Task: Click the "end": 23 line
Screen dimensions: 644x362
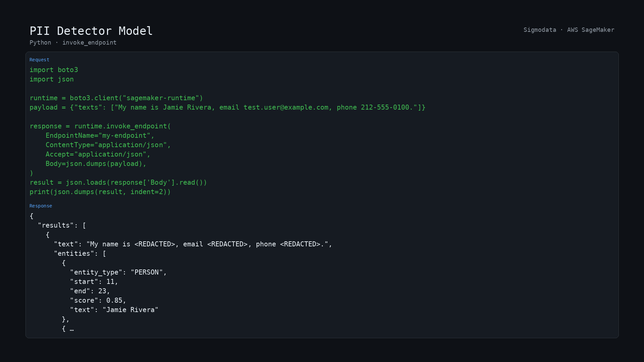Action: [90, 291]
